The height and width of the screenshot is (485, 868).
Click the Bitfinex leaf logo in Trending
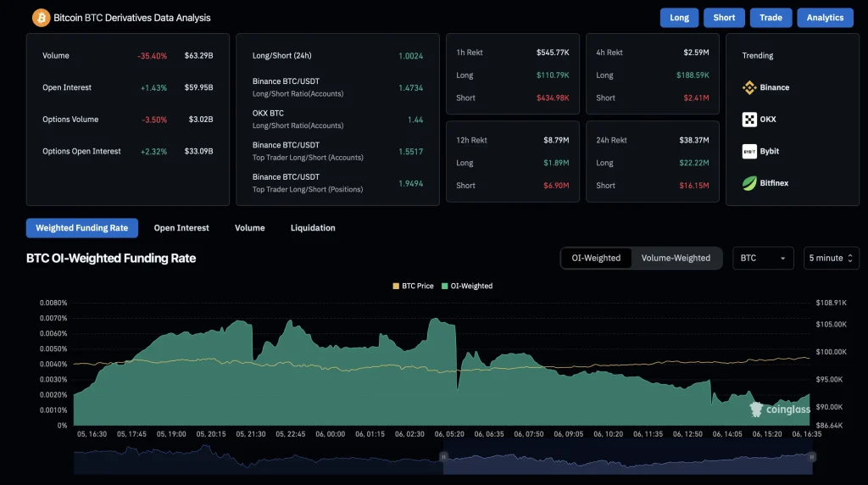pos(749,182)
